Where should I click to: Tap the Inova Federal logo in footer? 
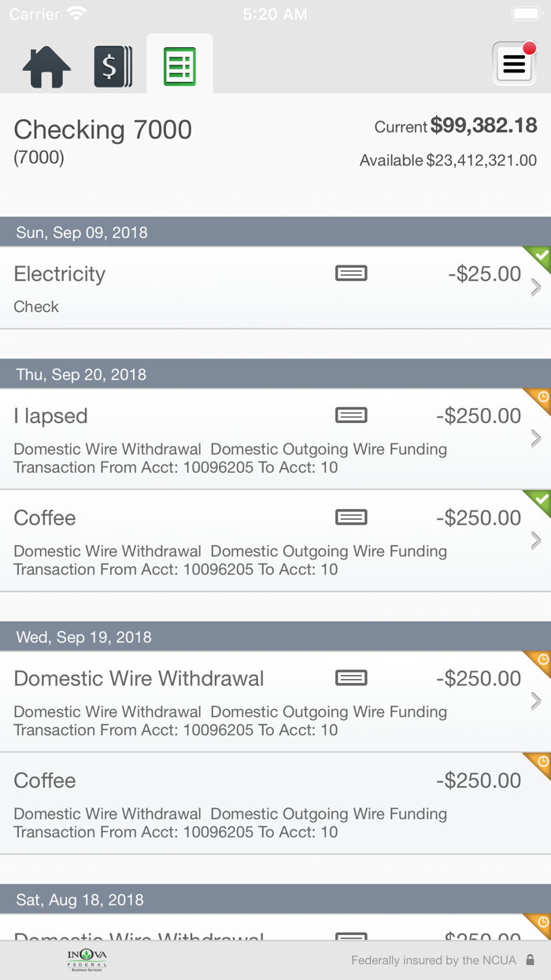tap(87, 960)
